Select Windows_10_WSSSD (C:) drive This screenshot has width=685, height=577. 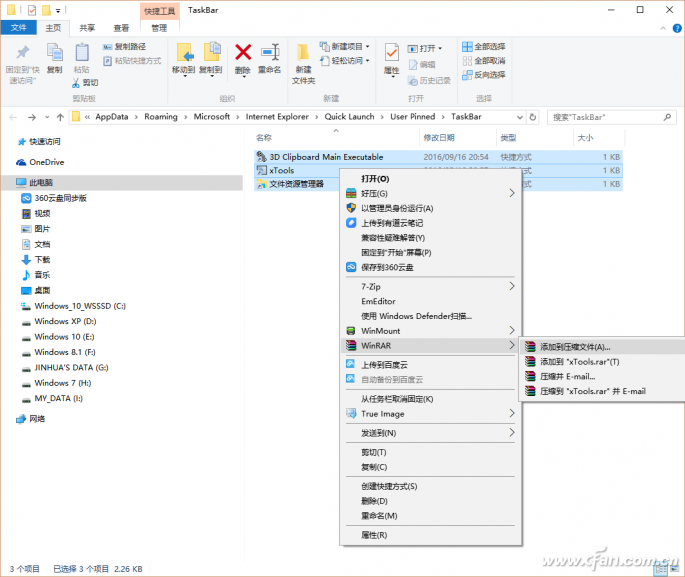(73, 306)
